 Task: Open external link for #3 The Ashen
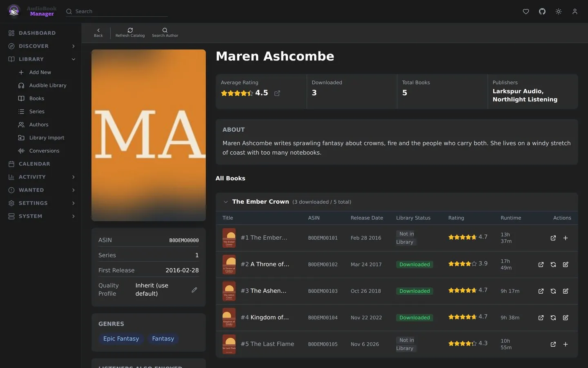(541, 291)
